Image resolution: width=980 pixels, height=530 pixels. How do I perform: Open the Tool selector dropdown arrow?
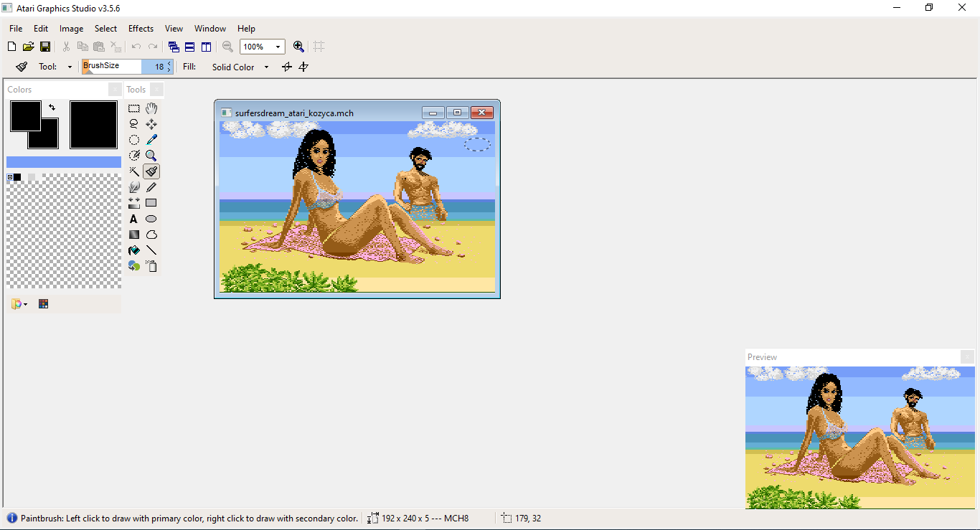(70, 67)
